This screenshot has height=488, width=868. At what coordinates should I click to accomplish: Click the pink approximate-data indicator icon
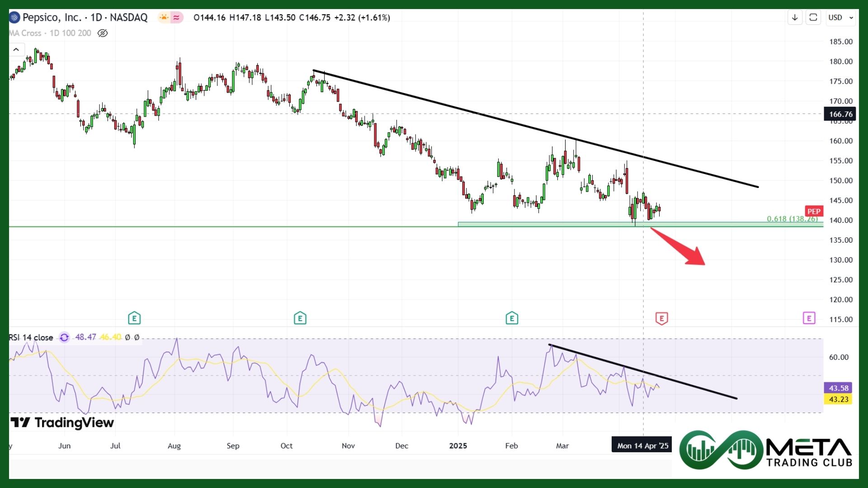pyautogui.click(x=176, y=18)
